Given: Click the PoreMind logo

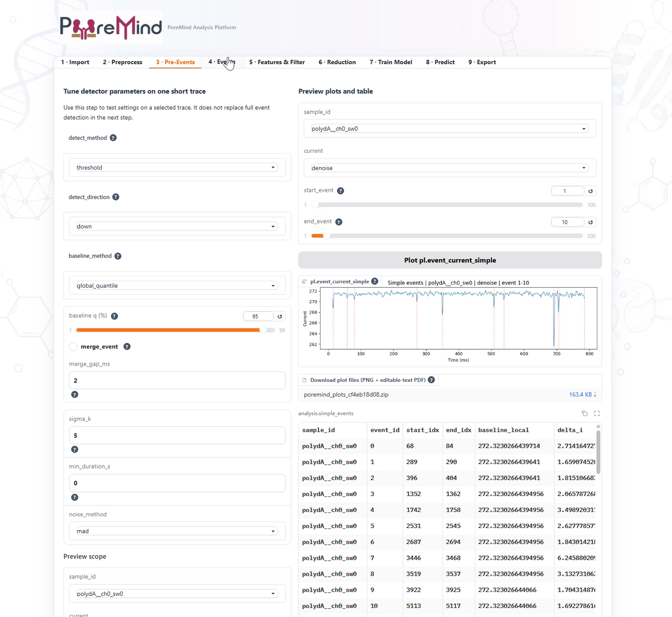Looking at the screenshot, I should (x=111, y=27).
